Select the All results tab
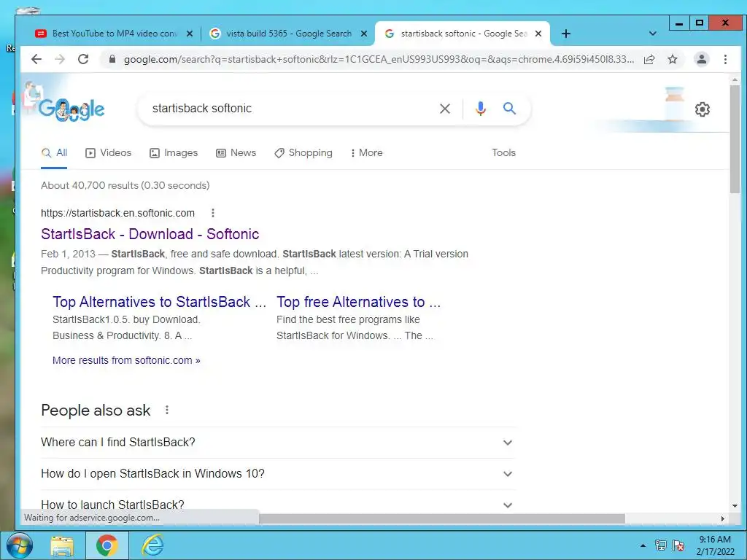Viewport: 747px width, 560px height. pos(54,153)
